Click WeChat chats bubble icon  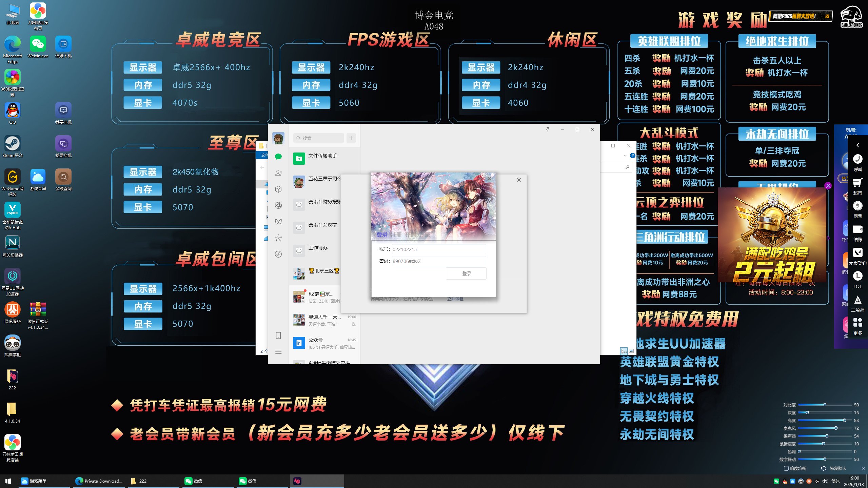278,157
